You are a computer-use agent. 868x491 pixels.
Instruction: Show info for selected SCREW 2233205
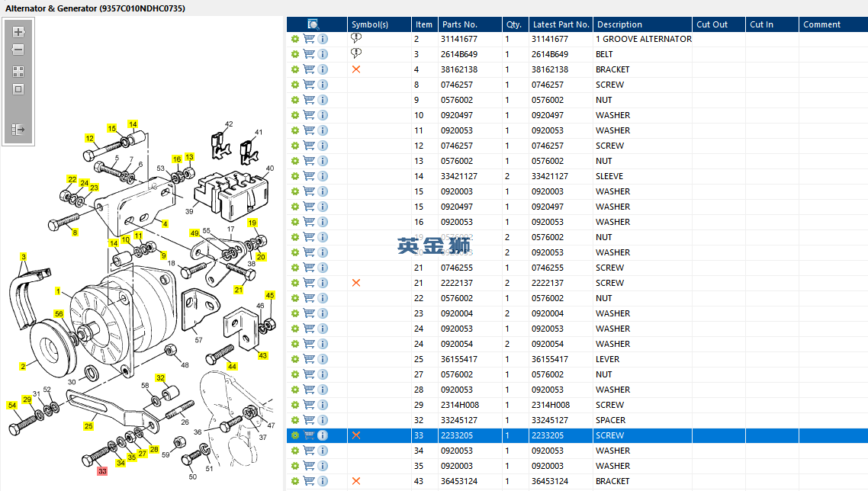click(323, 435)
